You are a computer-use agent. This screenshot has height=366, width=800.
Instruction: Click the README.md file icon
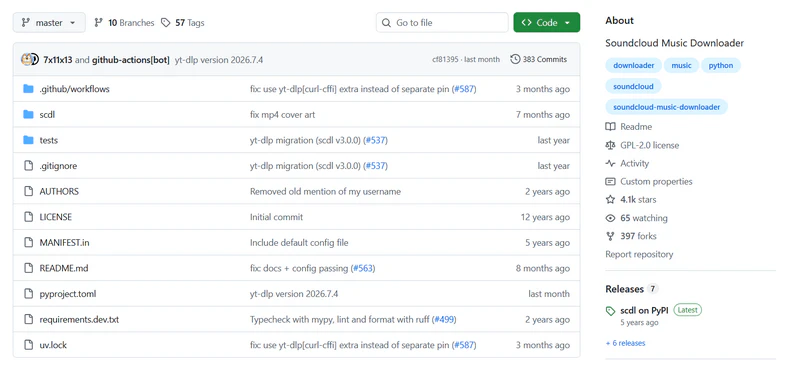pos(29,268)
